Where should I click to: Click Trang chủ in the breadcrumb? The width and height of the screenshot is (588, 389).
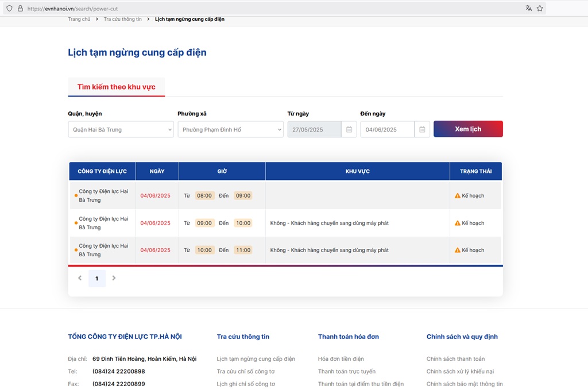pos(79,19)
